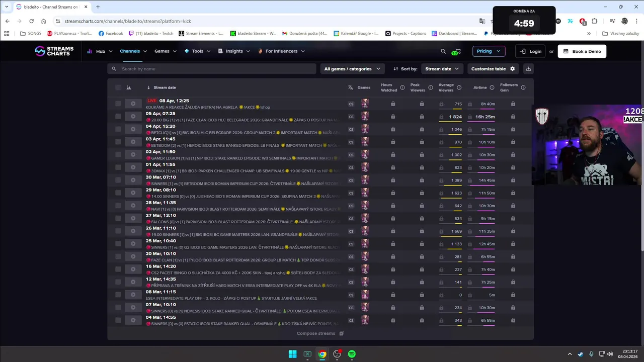Expand the Hub menu
Screen dimensions: 644x362
(x=100, y=51)
